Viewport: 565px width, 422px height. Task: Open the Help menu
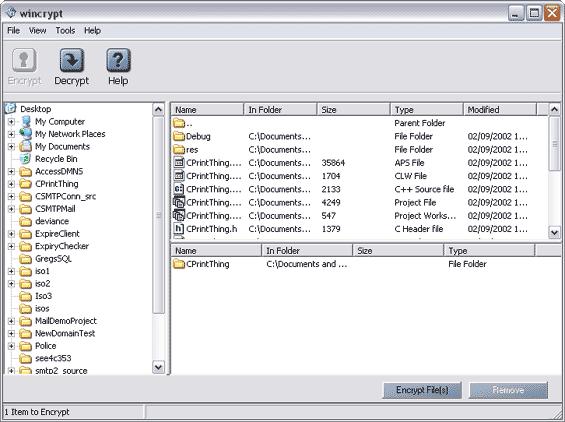(92, 31)
